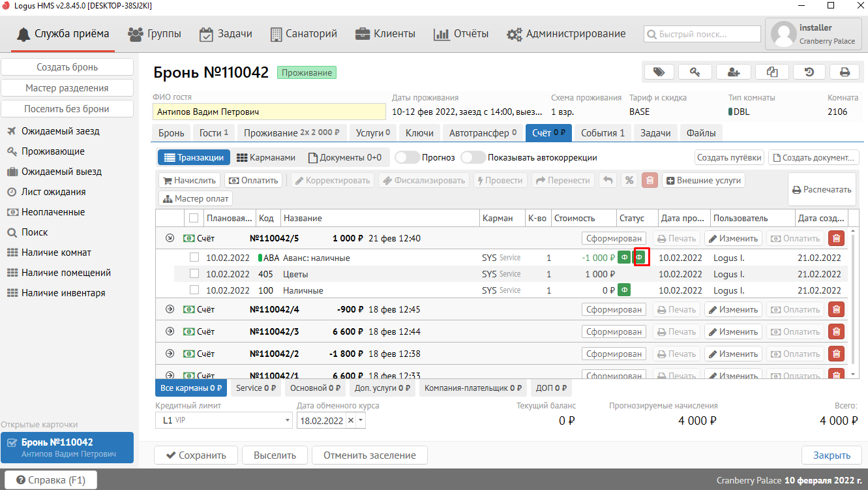Screen dimensions: 868x490
Task: Click the Выселить button
Action: 275,455
